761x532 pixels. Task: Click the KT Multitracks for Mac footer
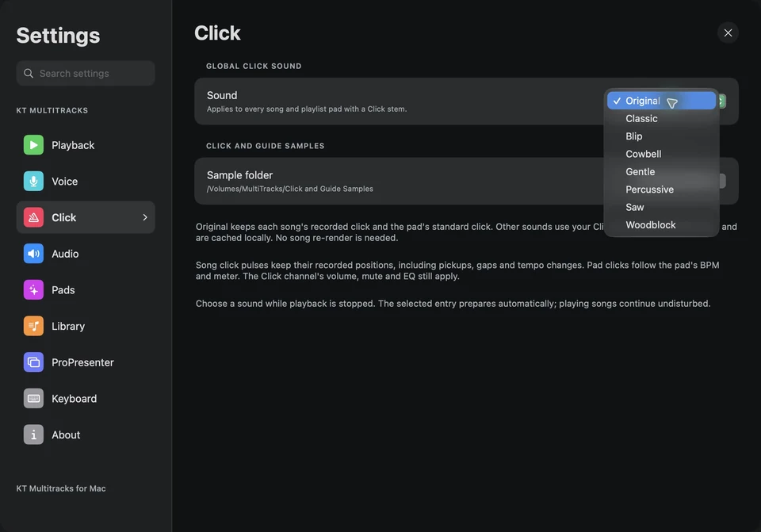pyautogui.click(x=61, y=488)
